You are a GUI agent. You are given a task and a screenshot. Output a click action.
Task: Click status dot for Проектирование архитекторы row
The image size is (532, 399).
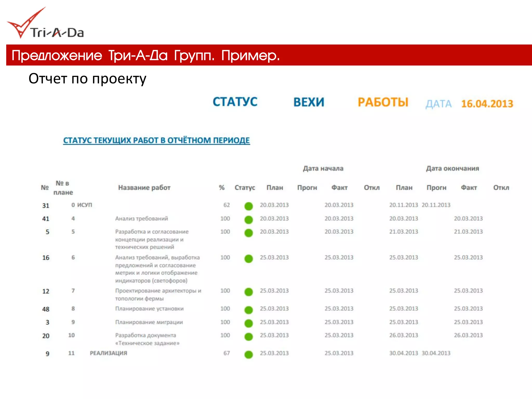click(x=249, y=292)
